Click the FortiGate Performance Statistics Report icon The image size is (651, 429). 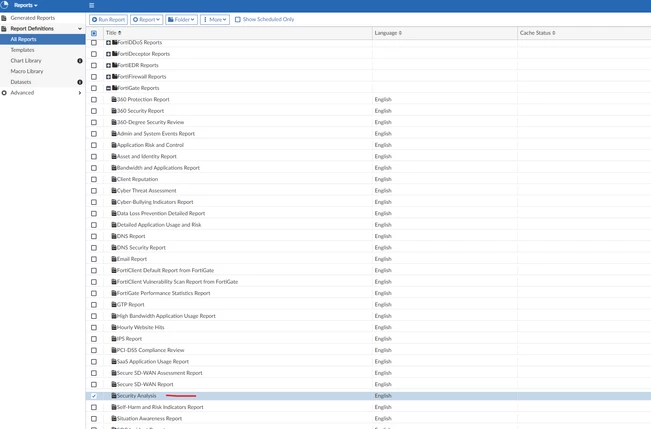click(114, 293)
